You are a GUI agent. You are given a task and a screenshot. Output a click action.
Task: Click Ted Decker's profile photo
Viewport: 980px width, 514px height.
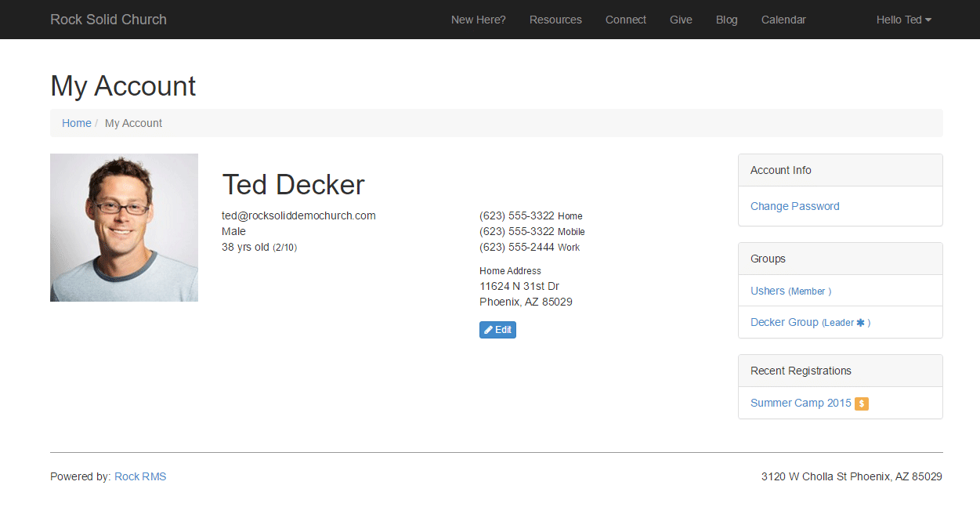(x=124, y=227)
